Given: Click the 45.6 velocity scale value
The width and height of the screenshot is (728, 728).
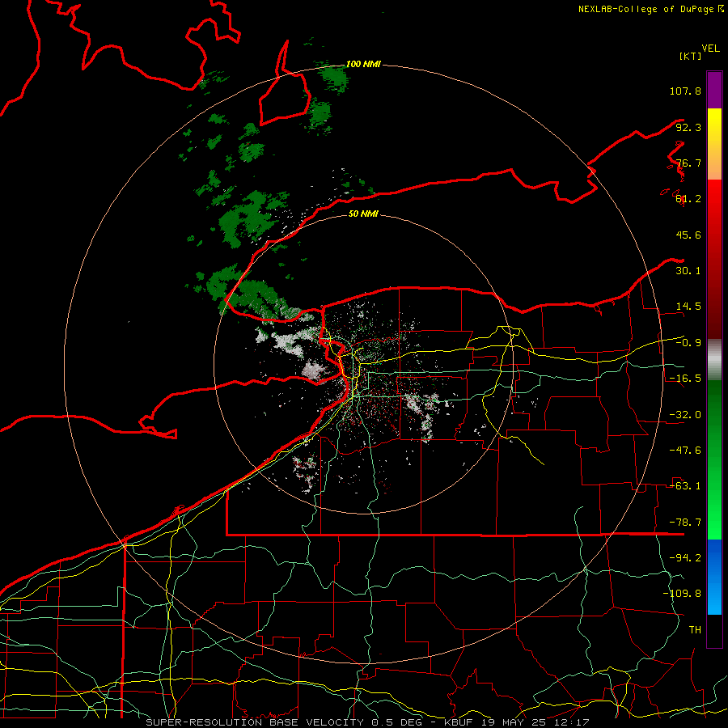Looking at the screenshot, I should 688,235.
